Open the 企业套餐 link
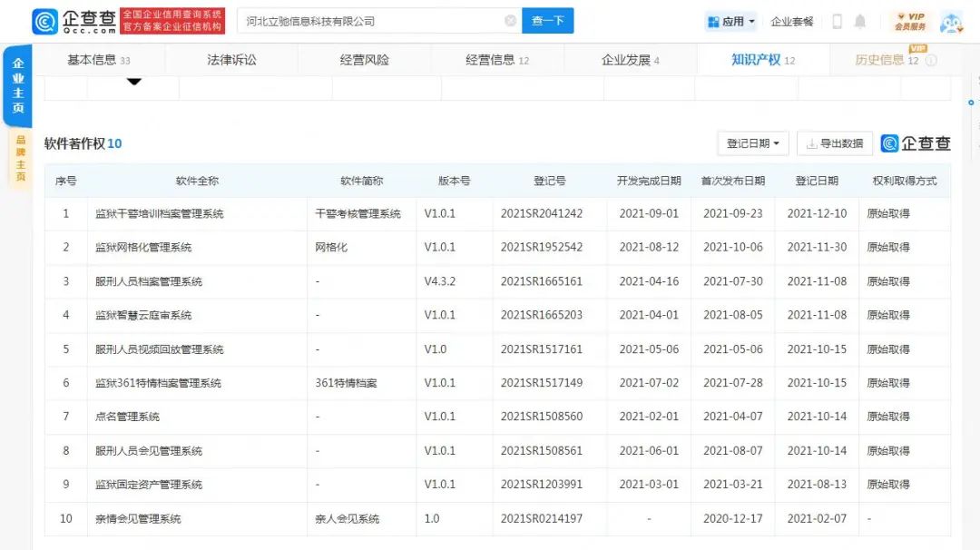This screenshot has height=550, width=980. point(791,22)
